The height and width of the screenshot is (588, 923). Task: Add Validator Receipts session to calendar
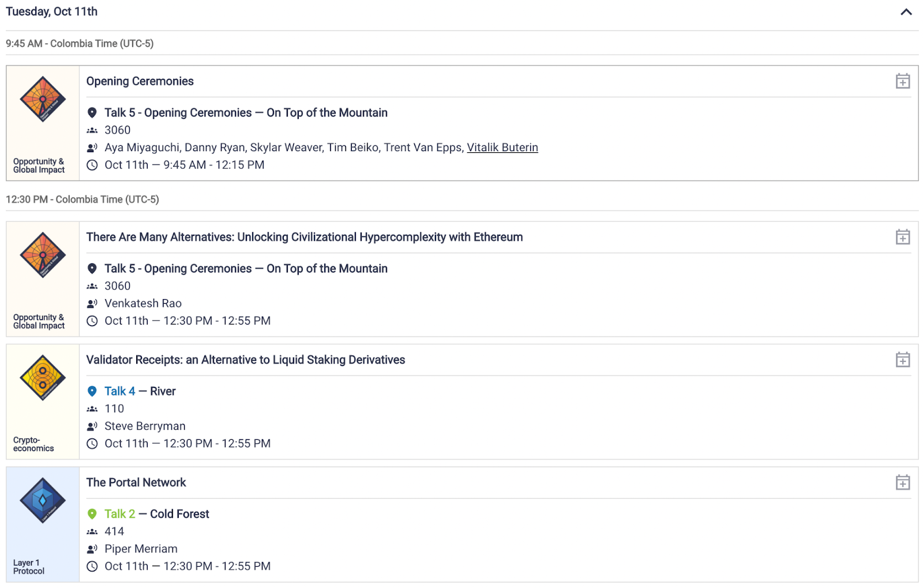tap(903, 360)
